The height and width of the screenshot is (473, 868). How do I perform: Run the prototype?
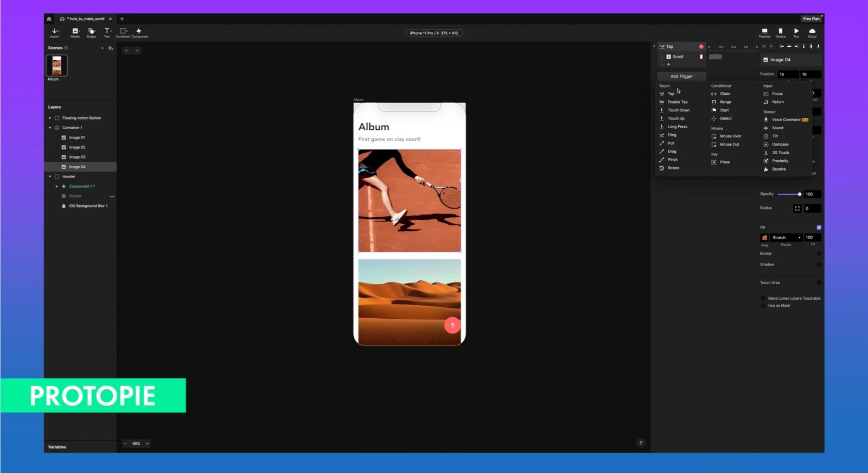(x=796, y=33)
